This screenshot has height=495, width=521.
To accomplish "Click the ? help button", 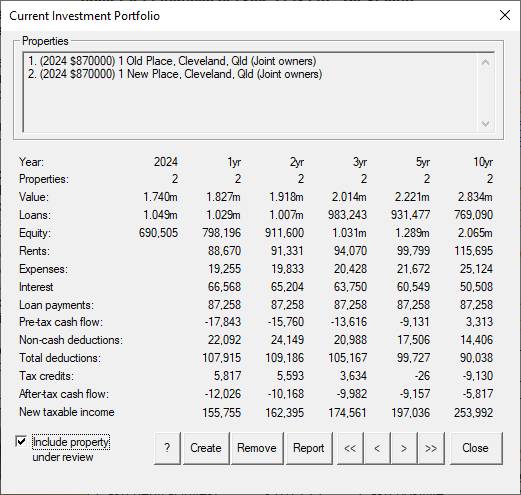I will point(167,448).
